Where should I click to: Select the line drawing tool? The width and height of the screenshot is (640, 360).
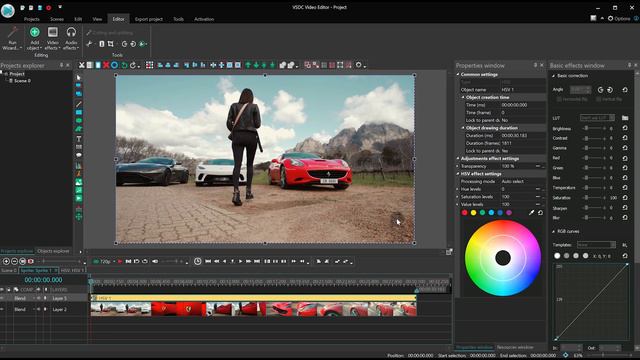79,104
